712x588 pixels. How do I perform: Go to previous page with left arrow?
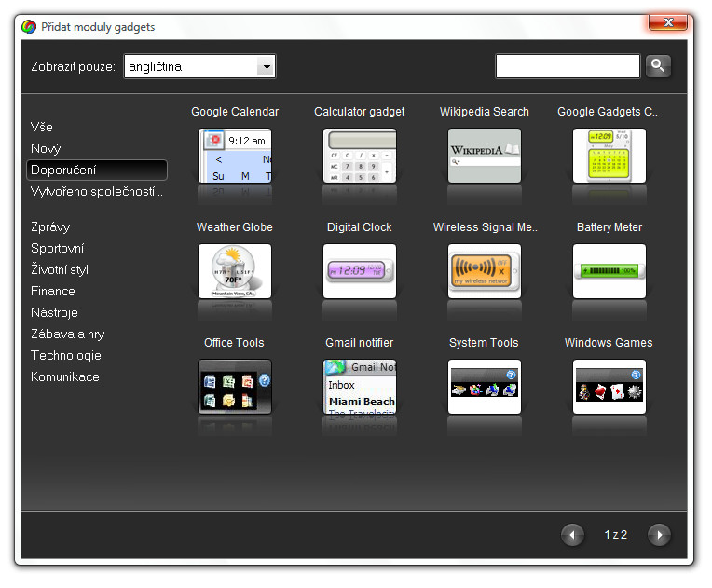coord(572,535)
